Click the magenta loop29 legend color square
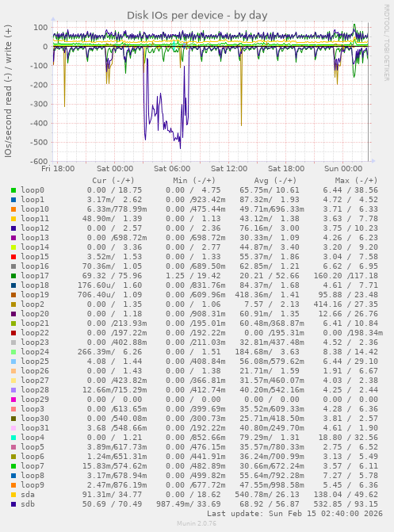The width and height of the screenshot is (394, 532). pyautogui.click(x=13, y=400)
